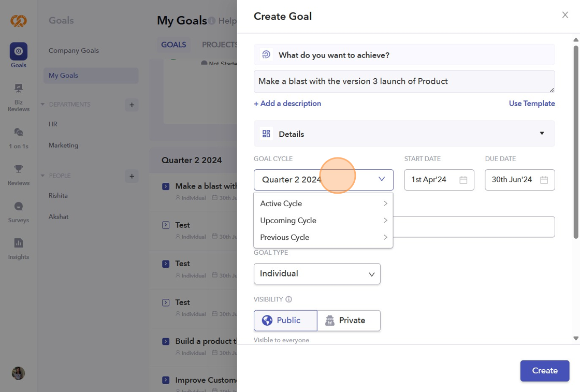This screenshot has width=580, height=392.
Task: Click the Visibility info icon
Action: click(289, 299)
